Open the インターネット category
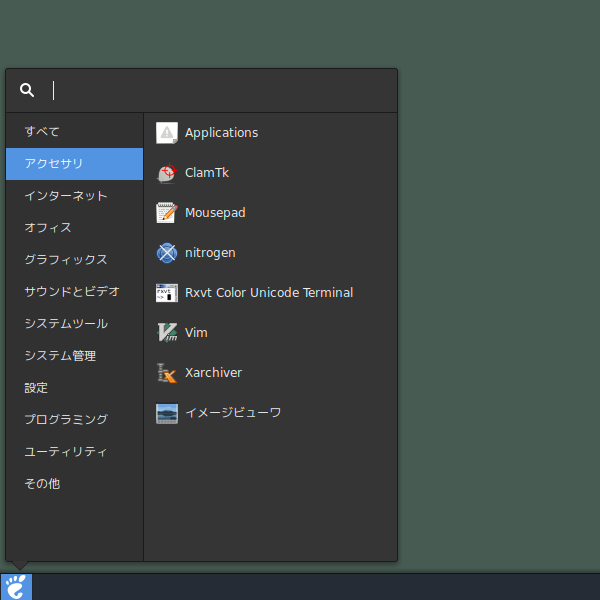The image size is (600, 600). (75, 196)
